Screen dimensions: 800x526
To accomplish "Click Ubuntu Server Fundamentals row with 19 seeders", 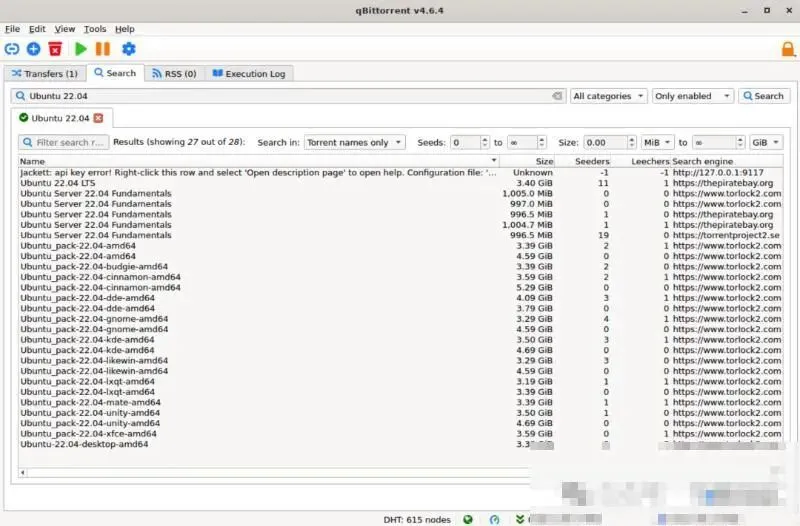I will (401, 235).
